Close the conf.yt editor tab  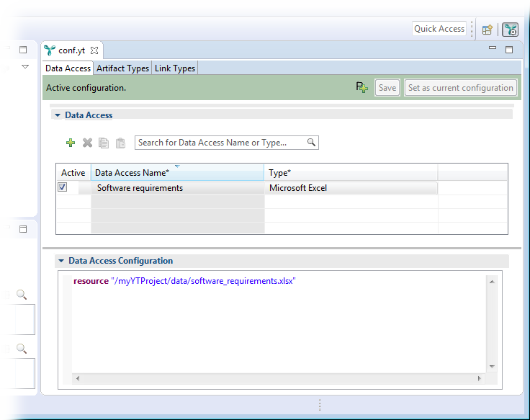pyautogui.click(x=94, y=50)
